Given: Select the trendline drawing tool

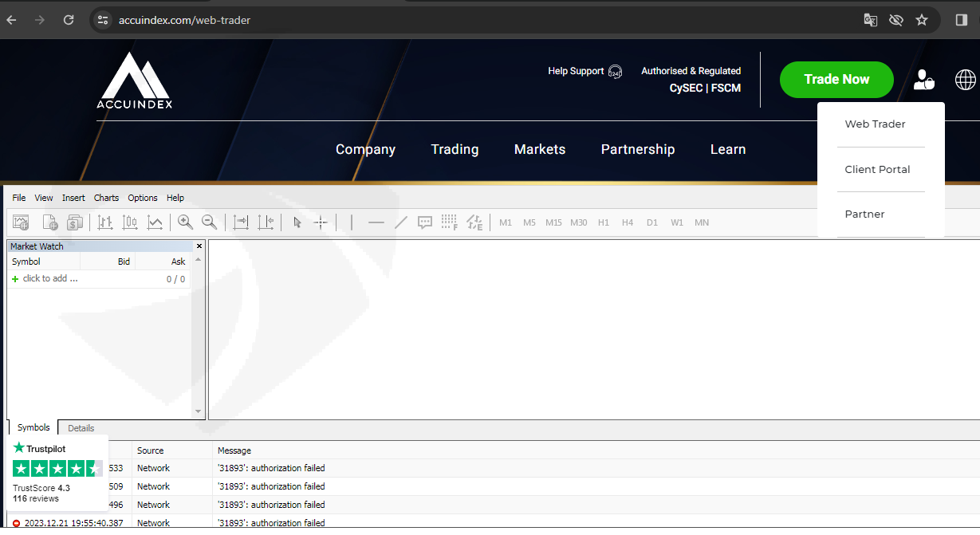Looking at the screenshot, I should 401,222.
